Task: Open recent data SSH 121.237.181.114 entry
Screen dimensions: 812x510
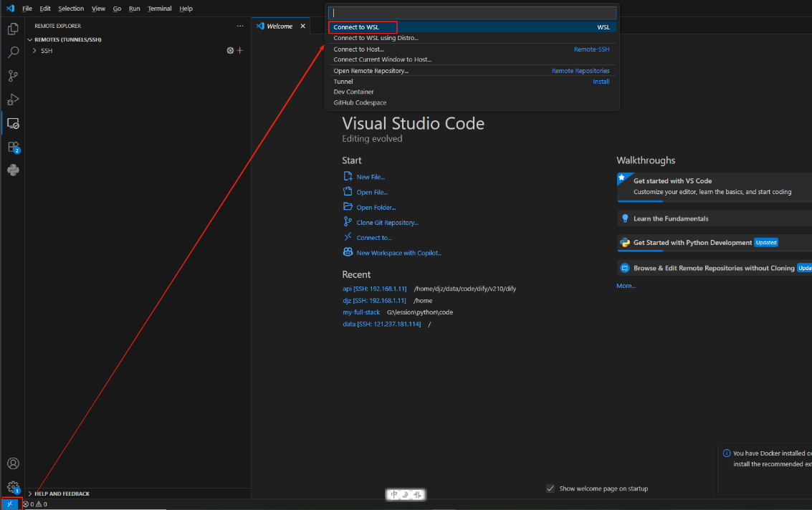Action: tap(382, 324)
